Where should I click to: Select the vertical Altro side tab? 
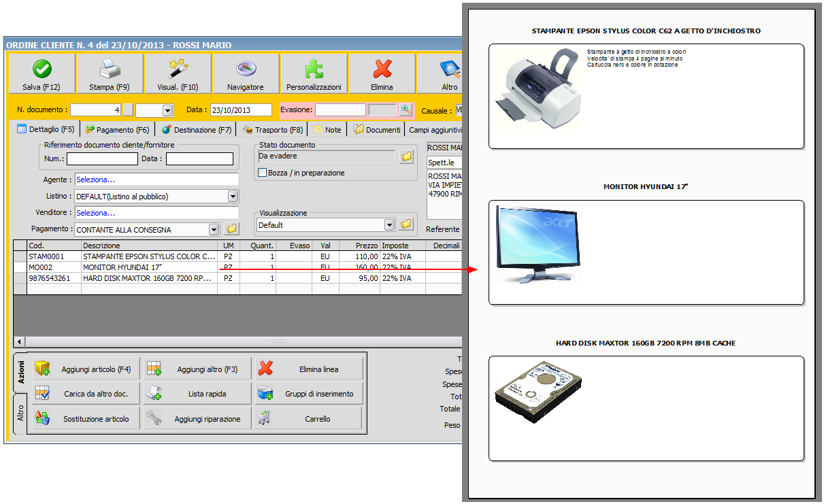21,414
